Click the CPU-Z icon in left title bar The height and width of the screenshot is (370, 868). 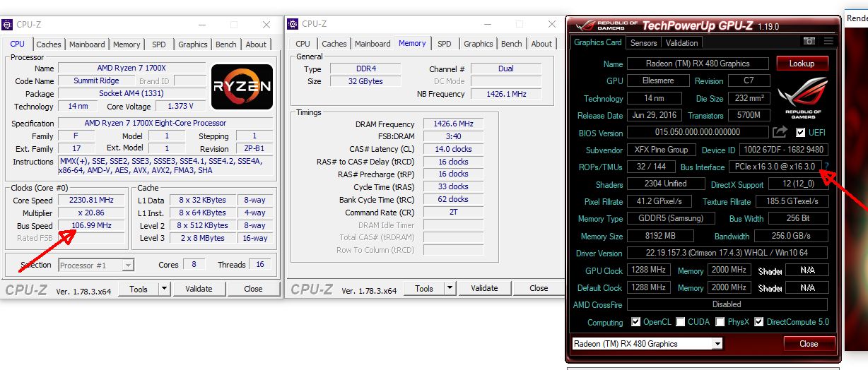(6, 24)
